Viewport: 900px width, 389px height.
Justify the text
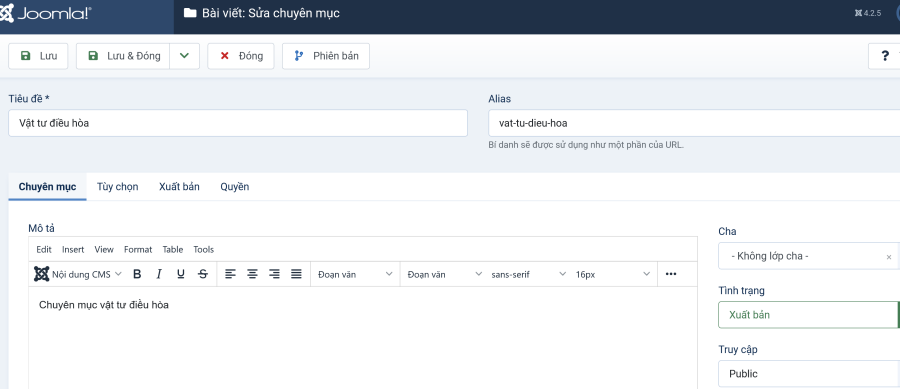tap(296, 274)
